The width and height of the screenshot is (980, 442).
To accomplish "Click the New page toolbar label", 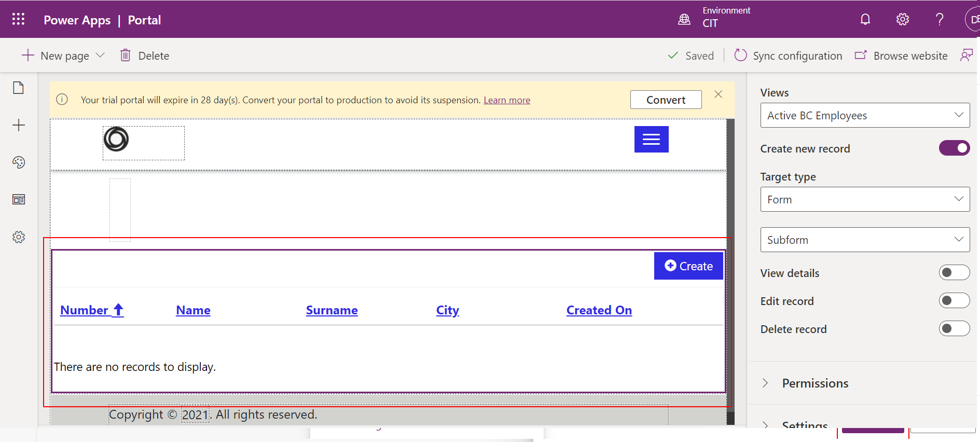I will pyautogui.click(x=65, y=56).
